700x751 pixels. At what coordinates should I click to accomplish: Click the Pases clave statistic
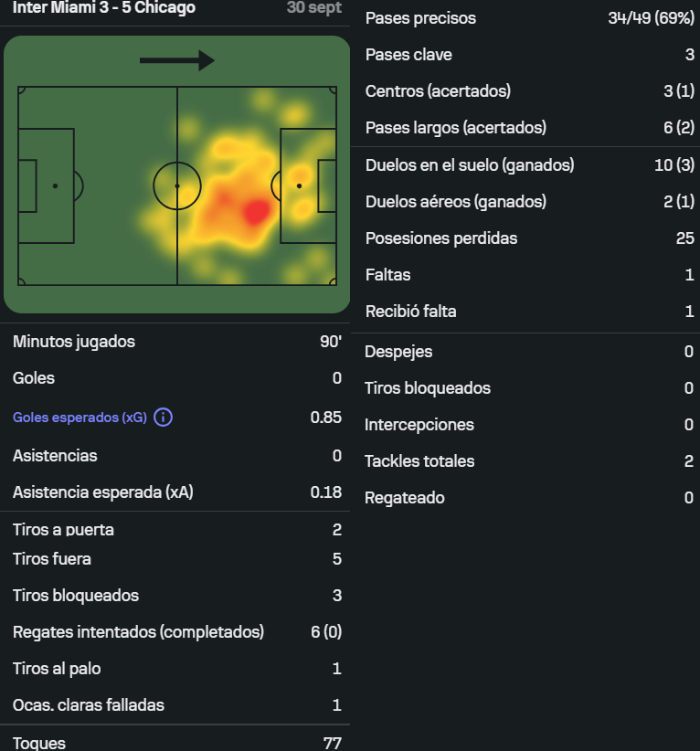tap(529, 55)
